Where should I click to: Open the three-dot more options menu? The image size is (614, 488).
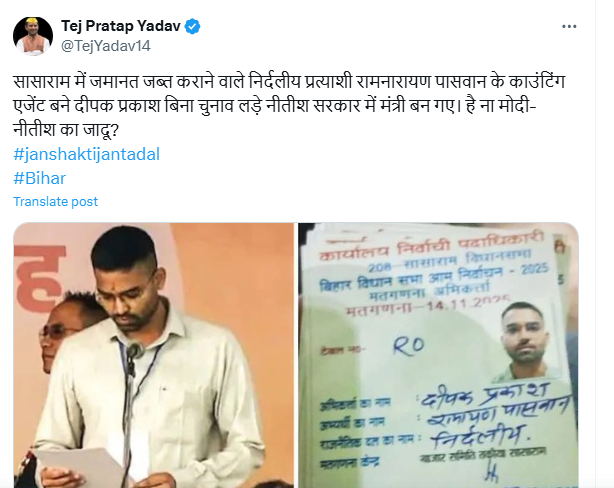[569, 26]
